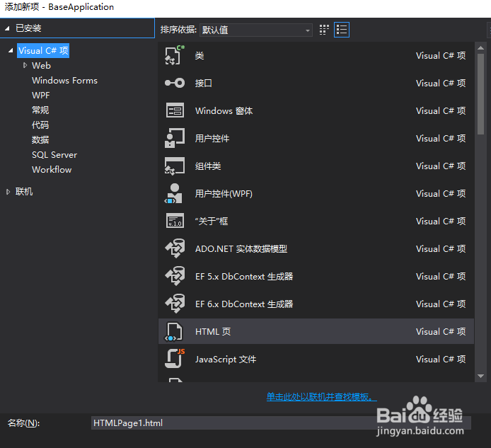
Task: Click the EF 5.x DbContext generator icon
Action: [x=175, y=276]
